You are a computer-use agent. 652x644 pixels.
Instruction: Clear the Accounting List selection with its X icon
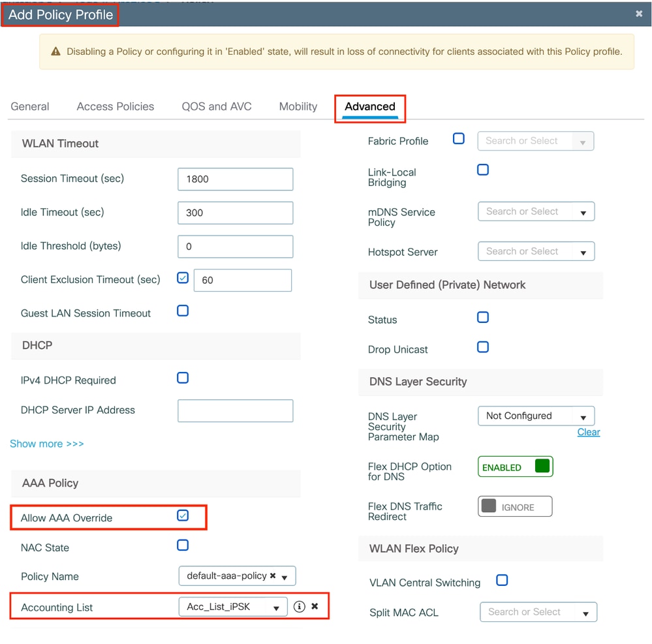314,606
